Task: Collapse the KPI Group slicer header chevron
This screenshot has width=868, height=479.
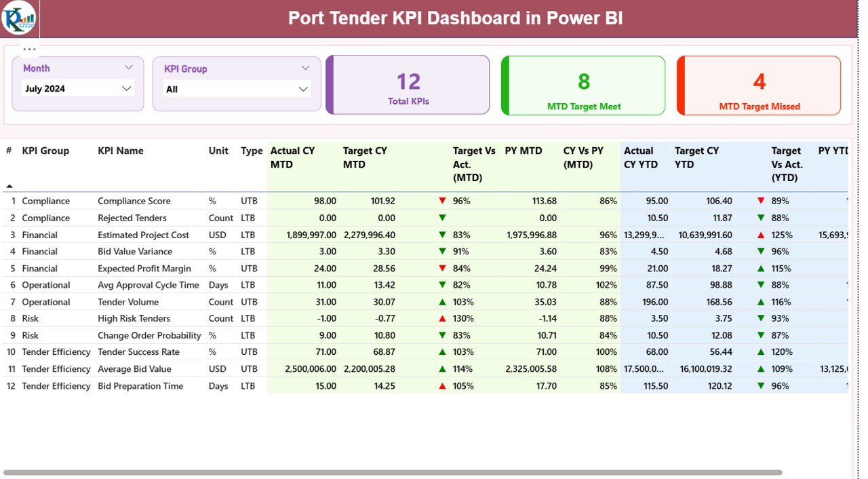Action: click(x=305, y=69)
